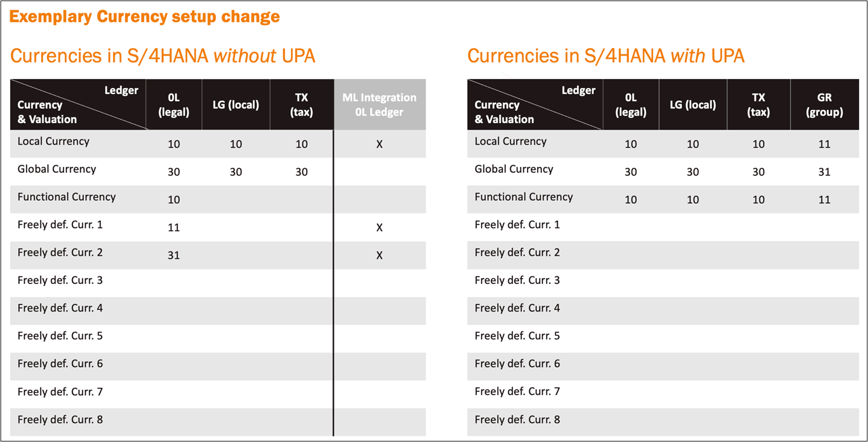Click 'Global Currency' label in the without-UPA table
Screen dimensions: 868x442
pyautogui.click(x=57, y=169)
